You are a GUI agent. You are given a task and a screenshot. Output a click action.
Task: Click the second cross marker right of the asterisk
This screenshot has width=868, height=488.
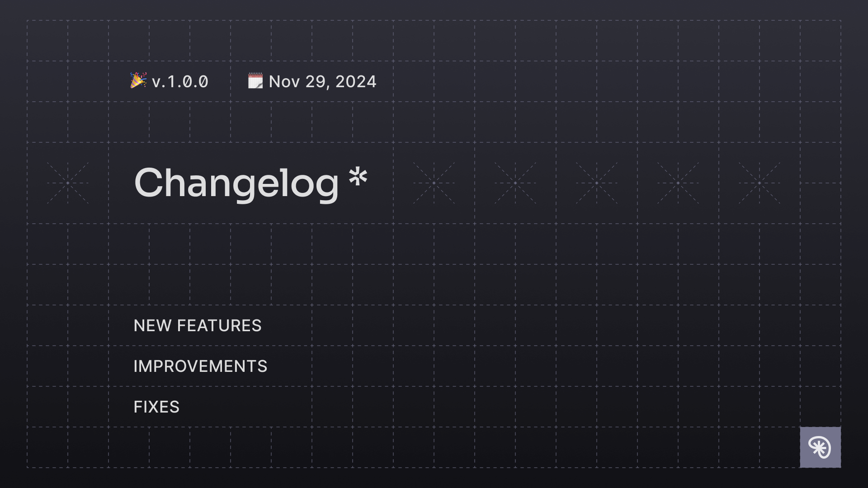click(515, 183)
